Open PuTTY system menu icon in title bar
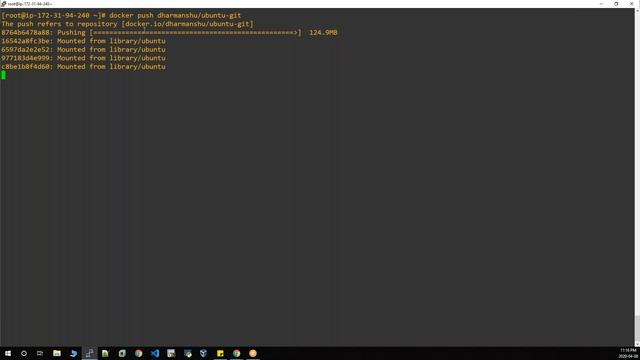 [3, 4]
